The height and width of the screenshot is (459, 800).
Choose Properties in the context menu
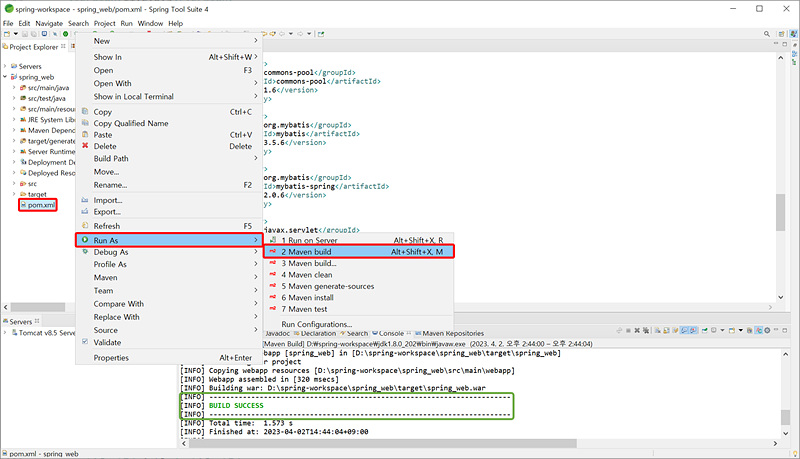coord(169,358)
